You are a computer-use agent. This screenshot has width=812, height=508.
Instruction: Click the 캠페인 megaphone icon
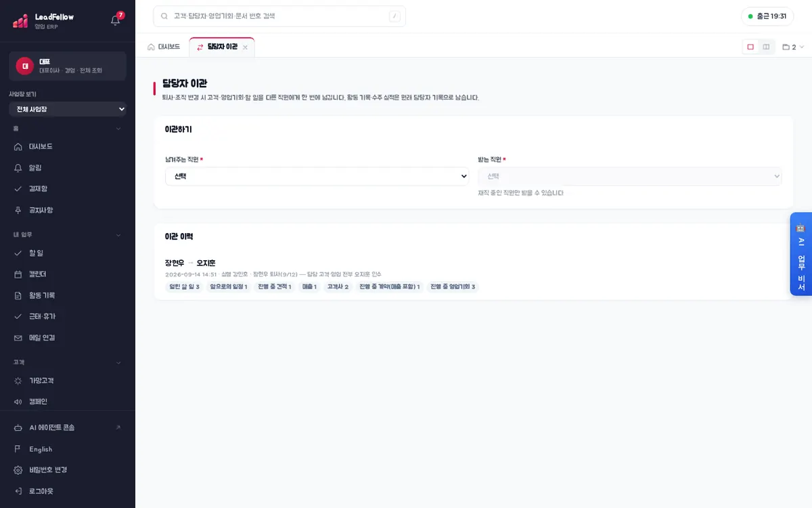[18, 402]
